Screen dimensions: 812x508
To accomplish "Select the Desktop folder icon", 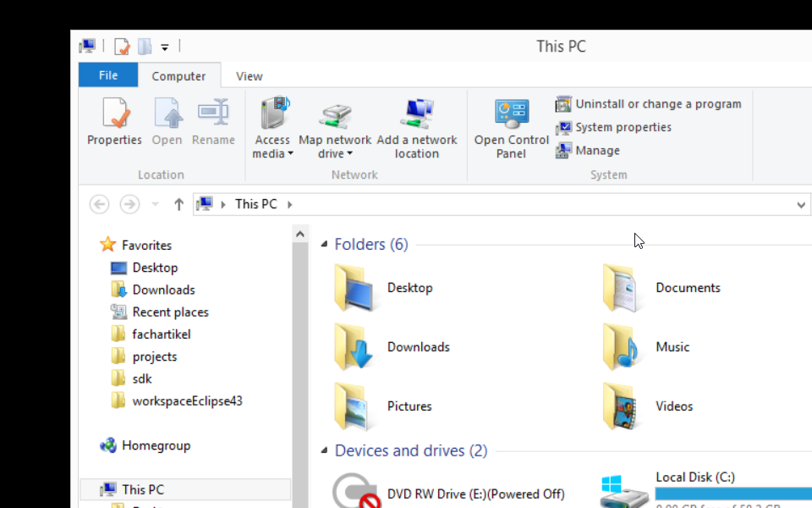I will [x=354, y=288].
